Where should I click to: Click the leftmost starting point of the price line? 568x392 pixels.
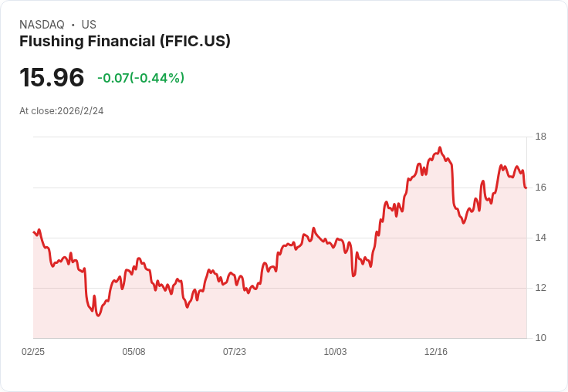[x=33, y=231]
